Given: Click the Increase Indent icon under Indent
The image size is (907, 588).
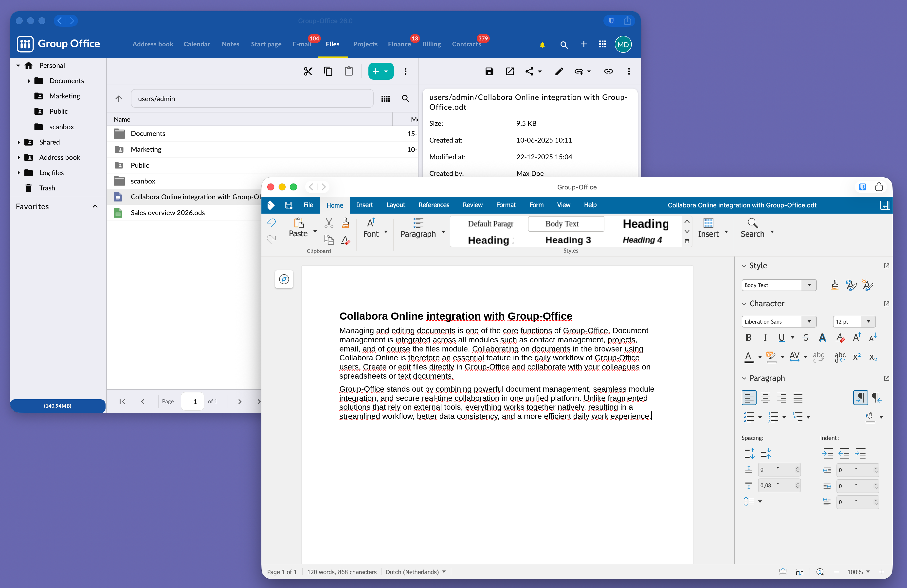Looking at the screenshot, I should (827, 454).
